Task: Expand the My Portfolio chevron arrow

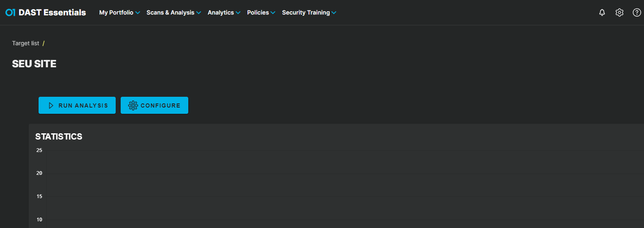Action: tap(138, 13)
